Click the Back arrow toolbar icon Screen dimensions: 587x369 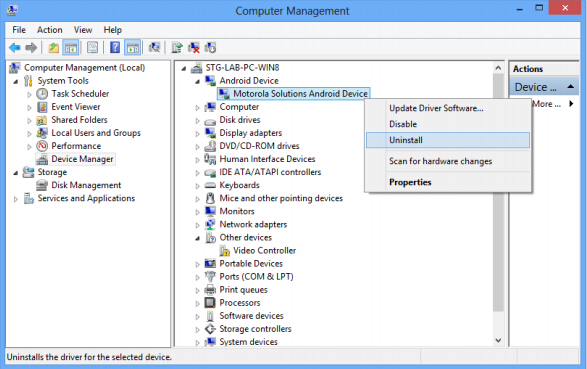click(15, 48)
